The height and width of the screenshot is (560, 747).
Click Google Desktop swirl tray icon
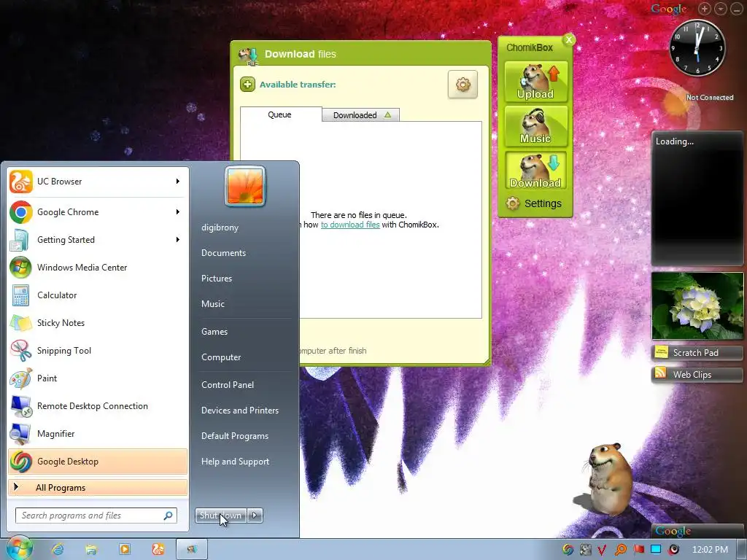[568, 550]
